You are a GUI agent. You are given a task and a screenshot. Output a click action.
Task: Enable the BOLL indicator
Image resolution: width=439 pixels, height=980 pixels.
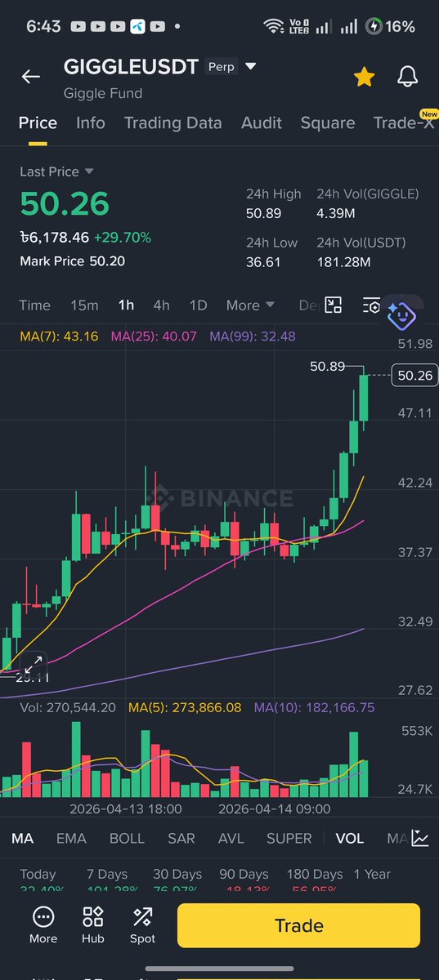127,838
